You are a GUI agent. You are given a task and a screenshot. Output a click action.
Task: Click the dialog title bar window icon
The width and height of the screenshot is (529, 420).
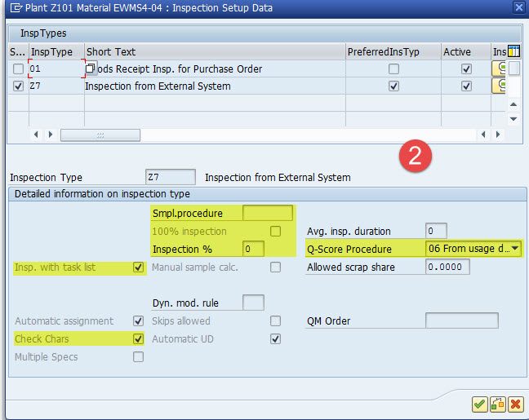(15, 8)
